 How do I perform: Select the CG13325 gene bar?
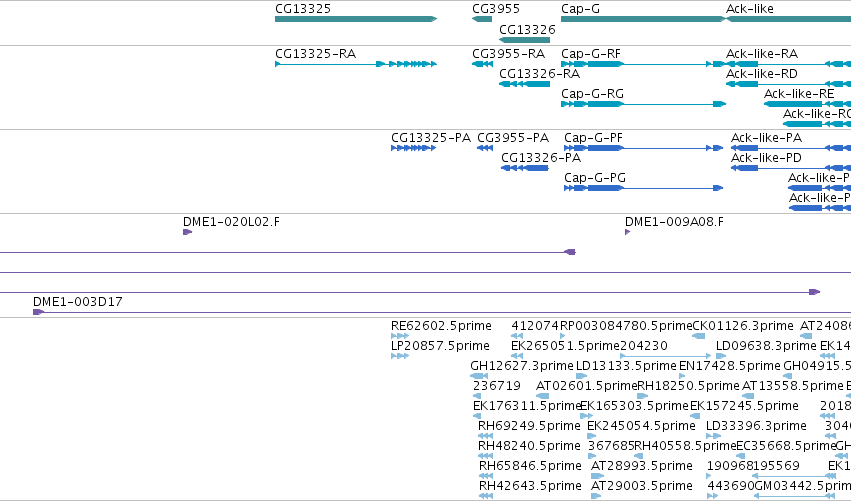click(x=356, y=19)
